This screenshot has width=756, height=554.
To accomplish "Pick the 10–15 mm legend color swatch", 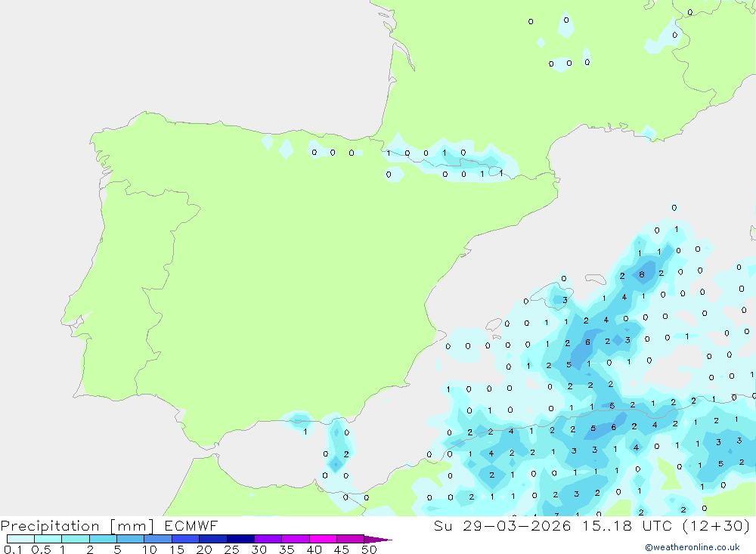I will [158, 539].
